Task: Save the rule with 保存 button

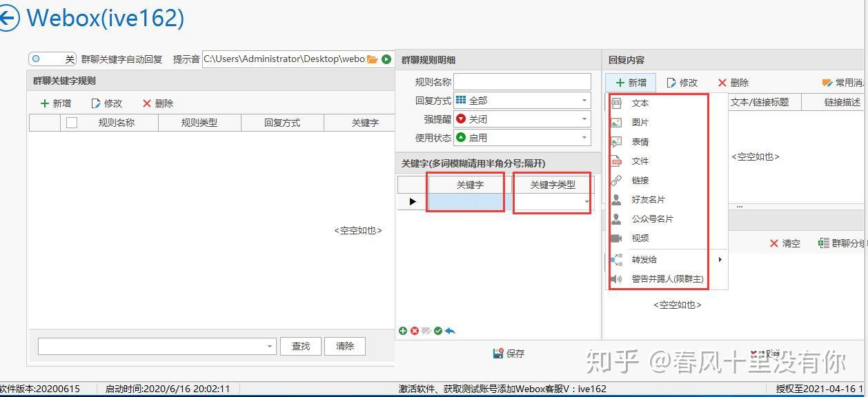Action: [x=509, y=354]
